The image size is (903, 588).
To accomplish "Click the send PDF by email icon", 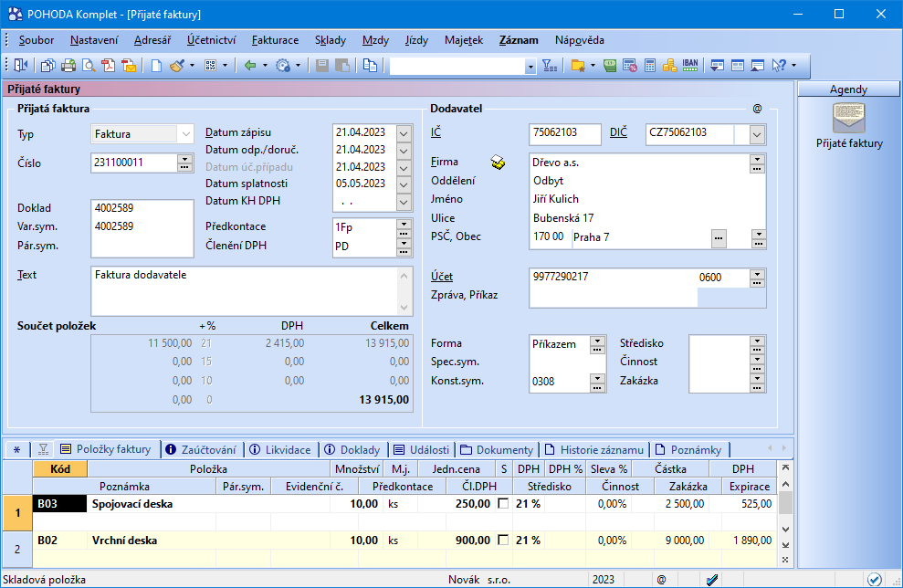I will click(129, 66).
